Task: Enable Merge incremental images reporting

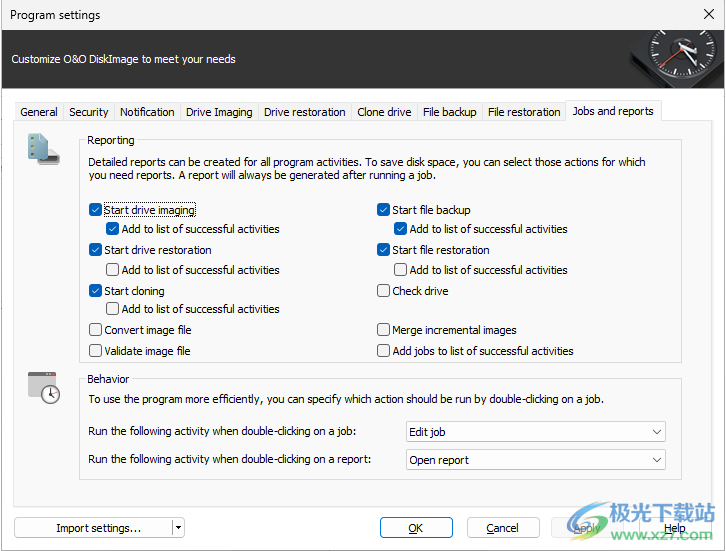Action: (383, 330)
